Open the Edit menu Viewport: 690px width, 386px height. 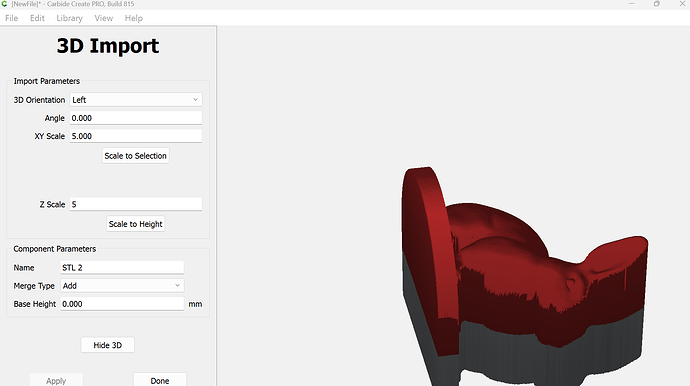click(x=37, y=18)
